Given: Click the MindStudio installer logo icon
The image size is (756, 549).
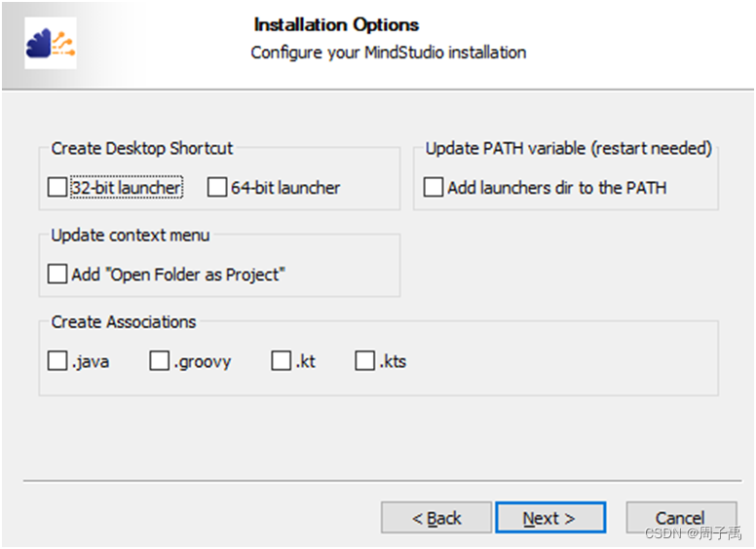Looking at the screenshot, I should click(x=50, y=43).
